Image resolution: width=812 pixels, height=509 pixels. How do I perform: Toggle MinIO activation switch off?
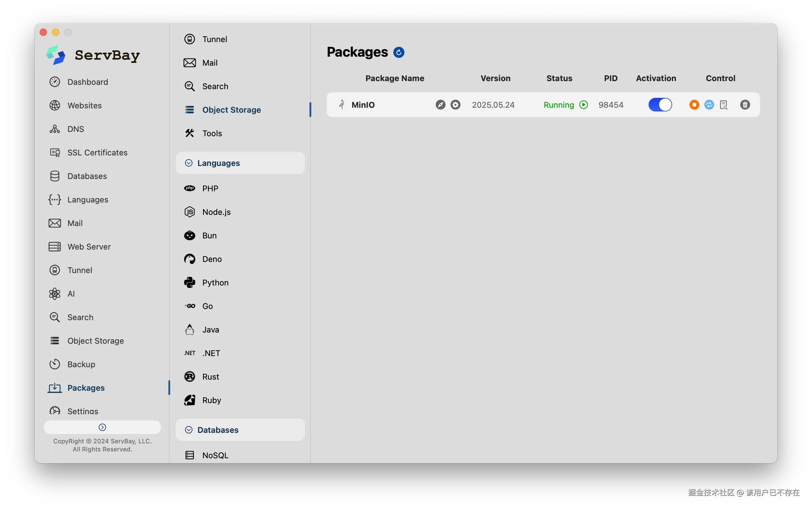[x=660, y=105]
